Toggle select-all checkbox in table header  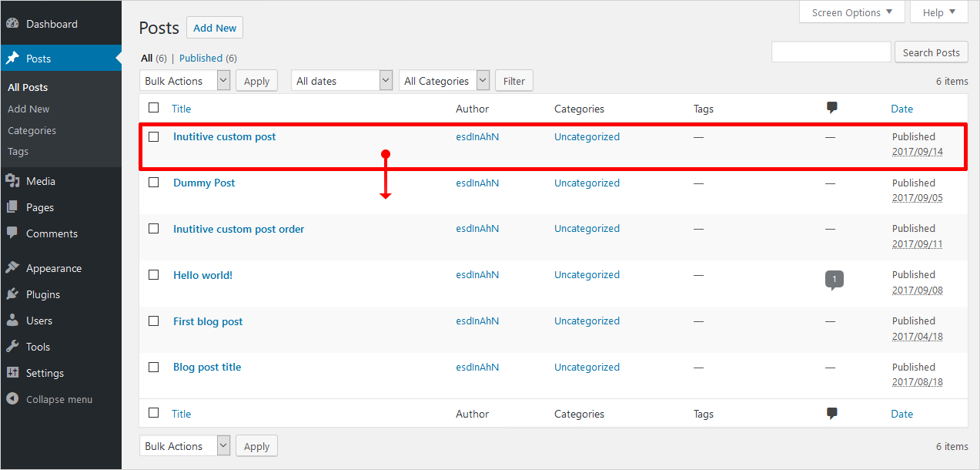pos(154,109)
